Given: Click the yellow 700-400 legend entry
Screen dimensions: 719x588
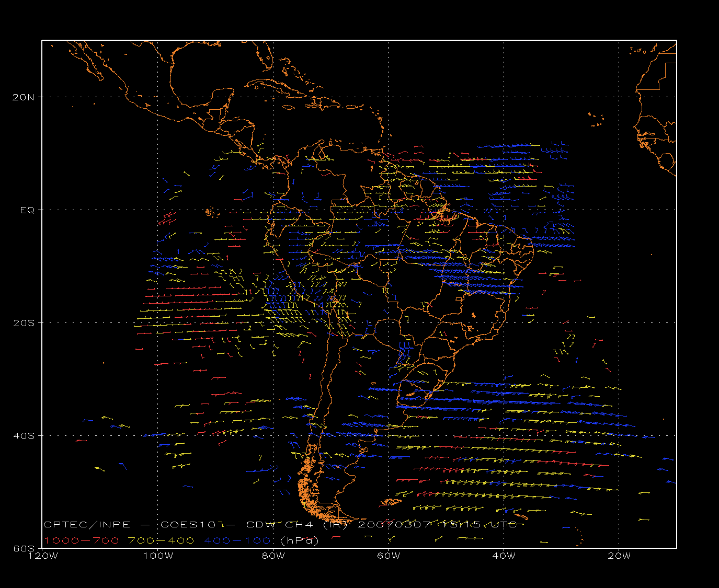Looking at the screenshot, I should point(161,540).
